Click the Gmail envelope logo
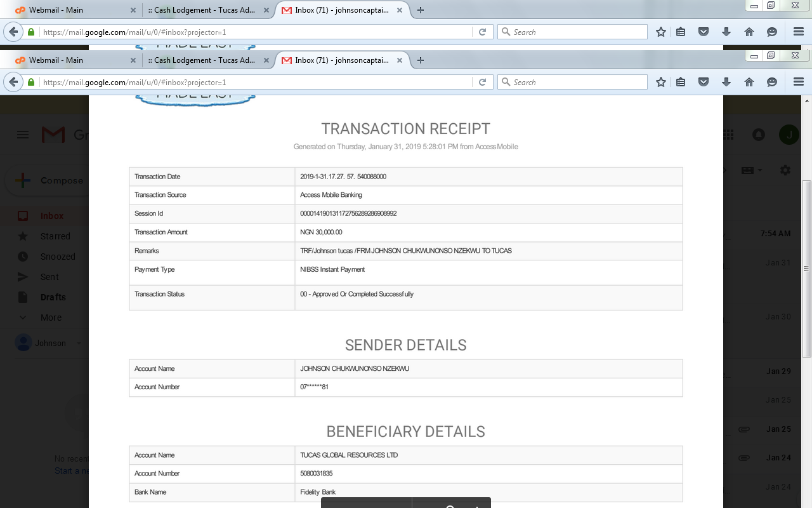812x508 pixels. pos(53,135)
